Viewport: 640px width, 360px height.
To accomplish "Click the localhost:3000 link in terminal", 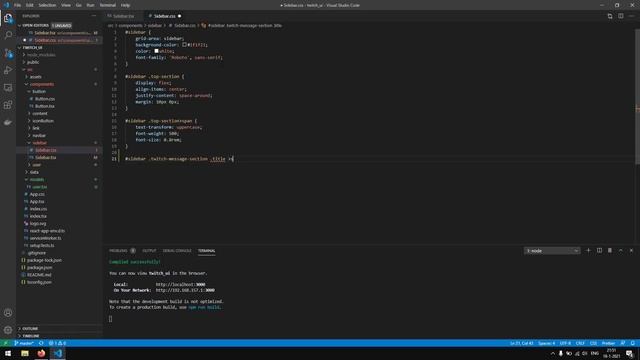I will point(180,284).
